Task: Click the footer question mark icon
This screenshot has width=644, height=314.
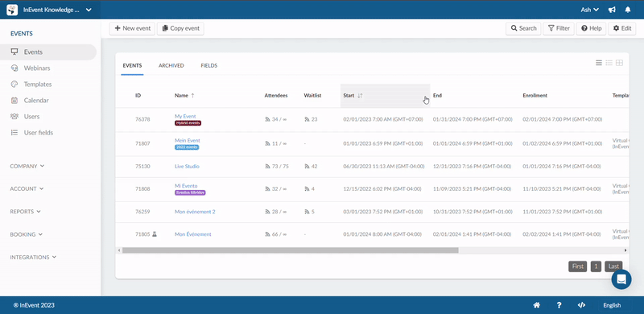Action: 559,305
